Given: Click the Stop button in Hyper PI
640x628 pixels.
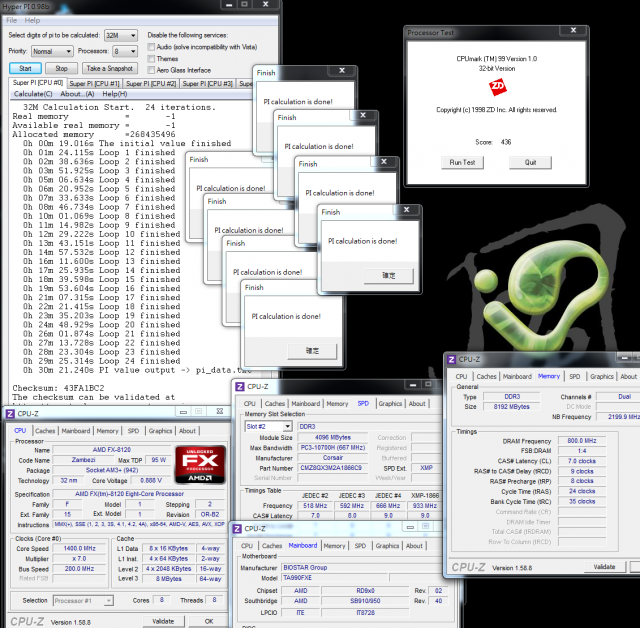Looking at the screenshot, I should pos(61,69).
